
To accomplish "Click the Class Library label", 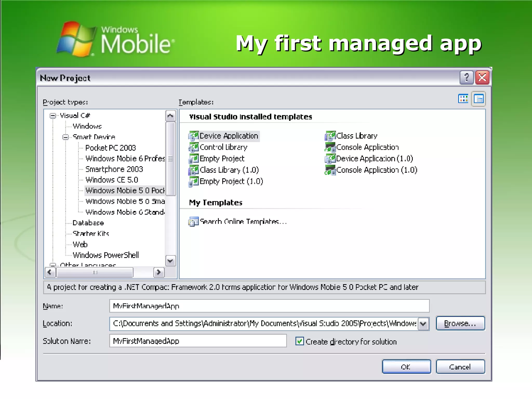I will [x=357, y=136].
